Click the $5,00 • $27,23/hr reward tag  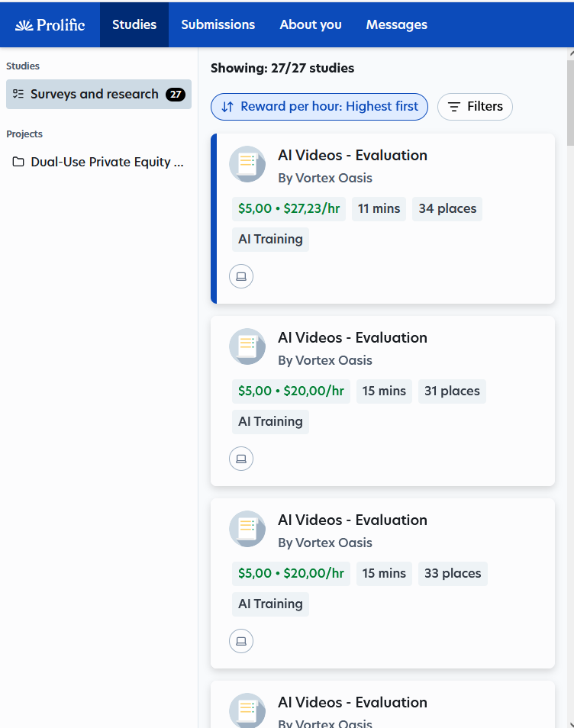point(289,209)
